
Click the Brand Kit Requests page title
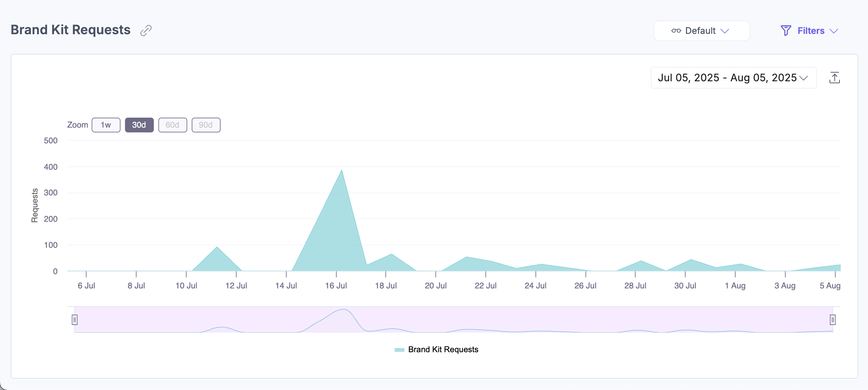[x=71, y=30]
